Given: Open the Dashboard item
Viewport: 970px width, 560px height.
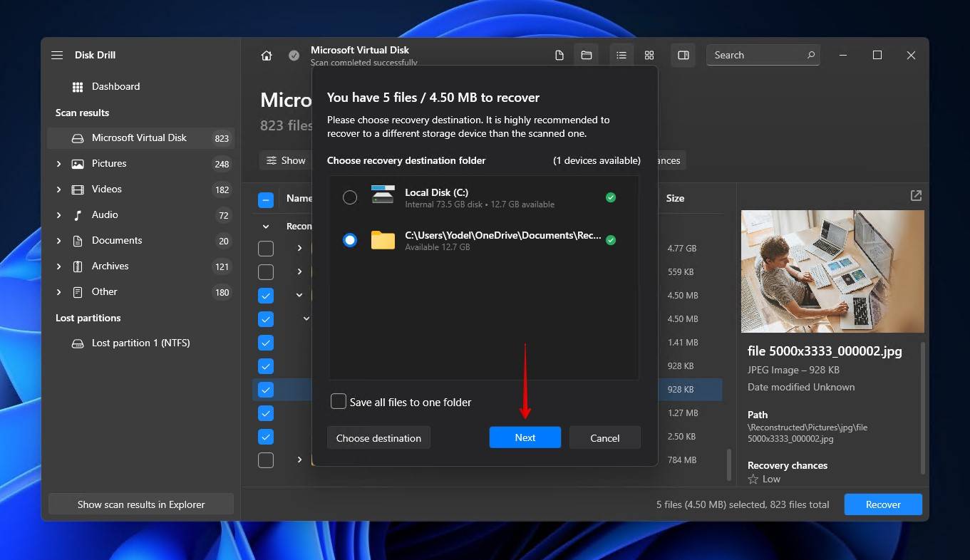Looking at the screenshot, I should (140, 87).
